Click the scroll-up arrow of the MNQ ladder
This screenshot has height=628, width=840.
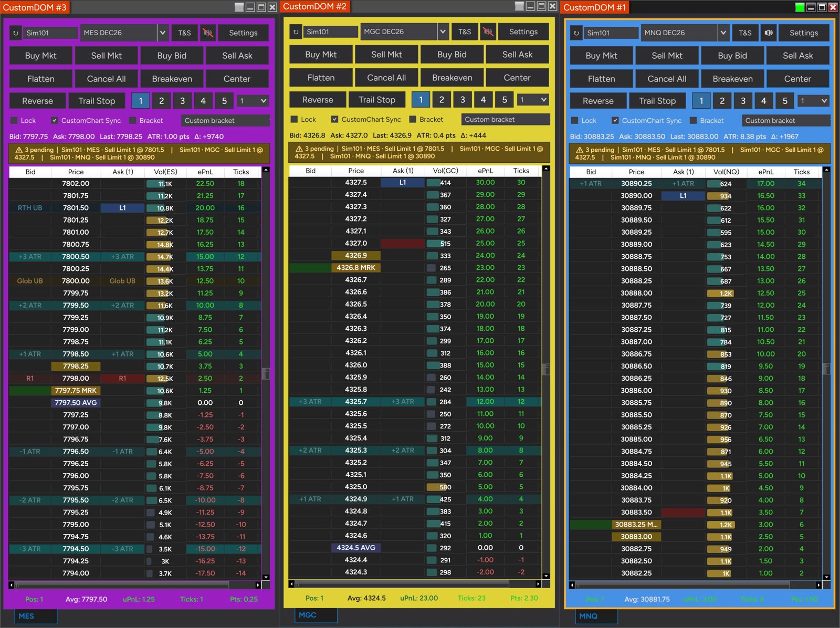point(827,170)
